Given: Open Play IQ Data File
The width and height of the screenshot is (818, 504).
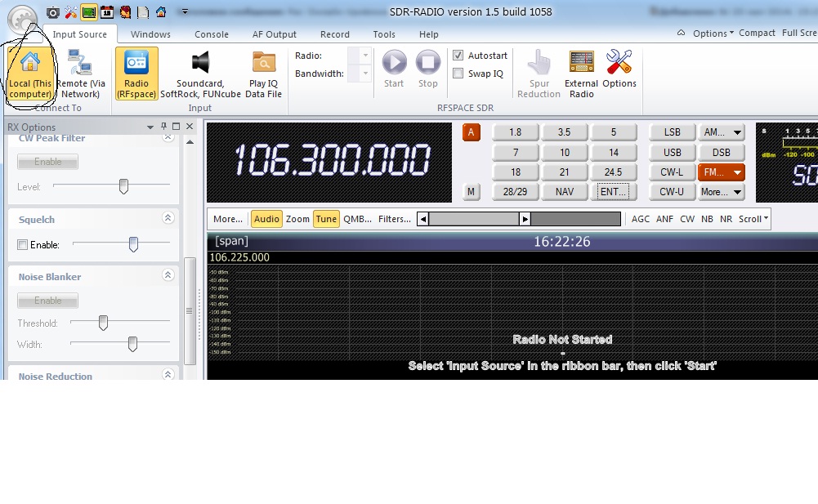Looking at the screenshot, I should point(264,74).
